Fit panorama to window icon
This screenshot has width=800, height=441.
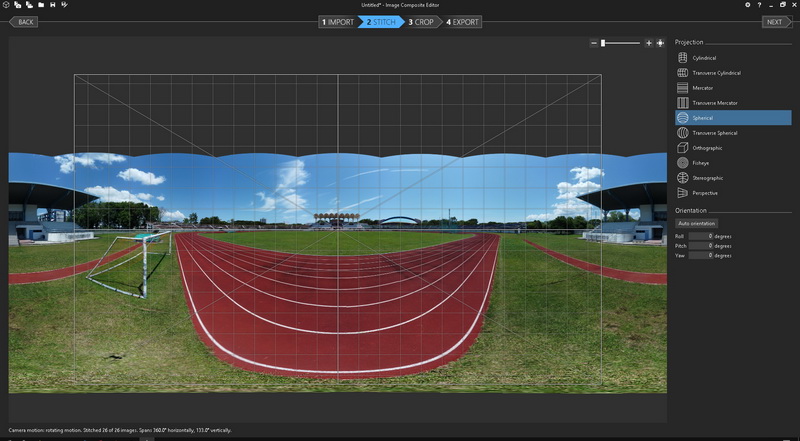click(660, 43)
